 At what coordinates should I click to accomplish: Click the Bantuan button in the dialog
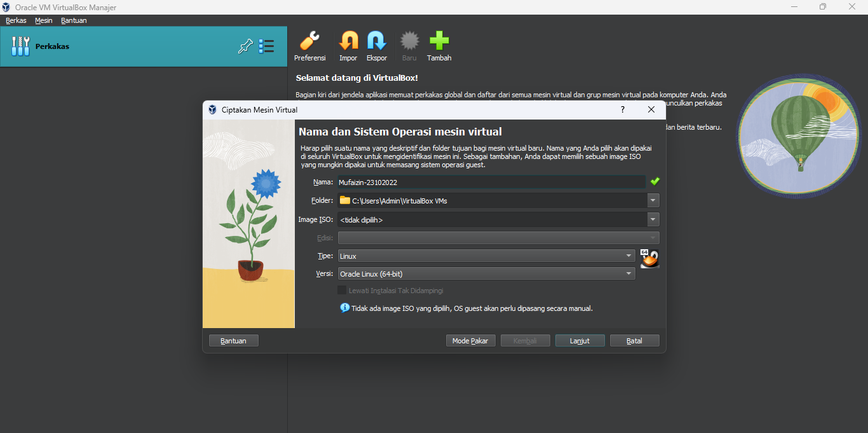point(234,341)
